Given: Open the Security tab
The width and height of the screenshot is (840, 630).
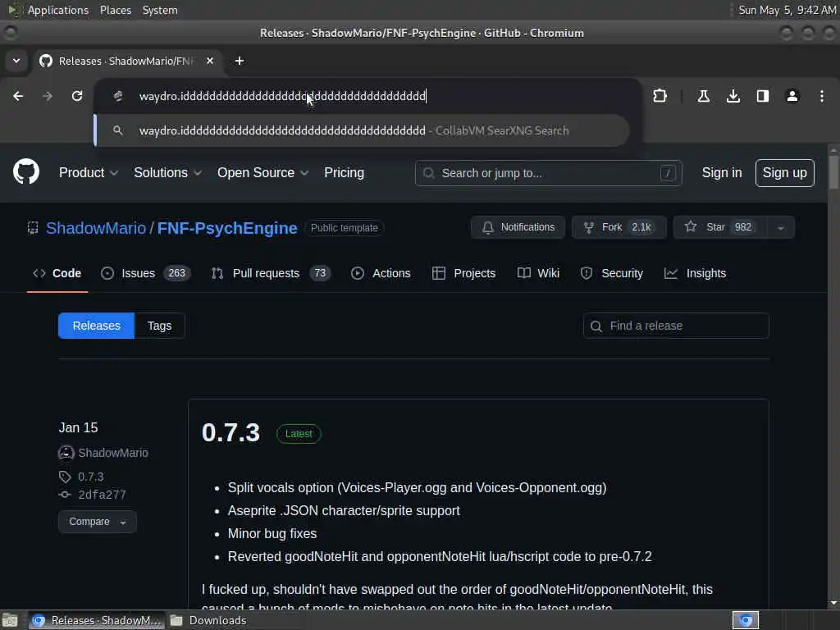Looking at the screenshot, I should coord(612,273).
